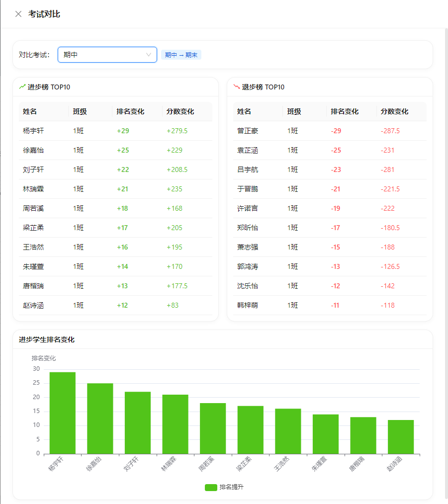Click the 姓名 column header in the progress table
This screenshot has width=448, height=504.
pos(31,111)
